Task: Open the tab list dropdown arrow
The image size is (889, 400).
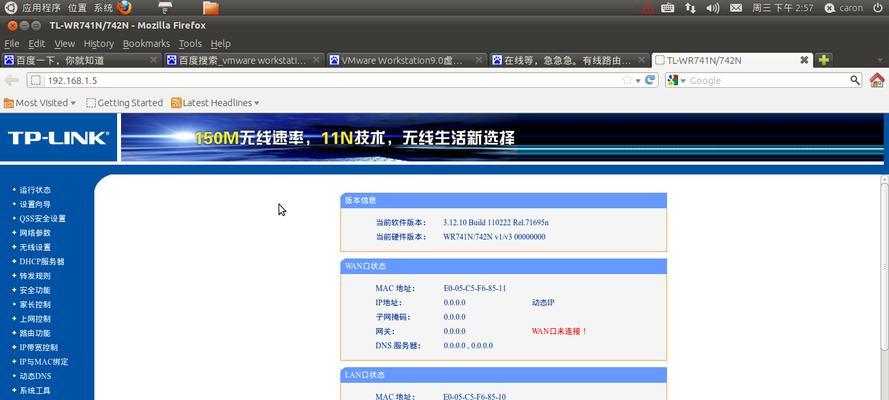Action: [x=880, y=59]
